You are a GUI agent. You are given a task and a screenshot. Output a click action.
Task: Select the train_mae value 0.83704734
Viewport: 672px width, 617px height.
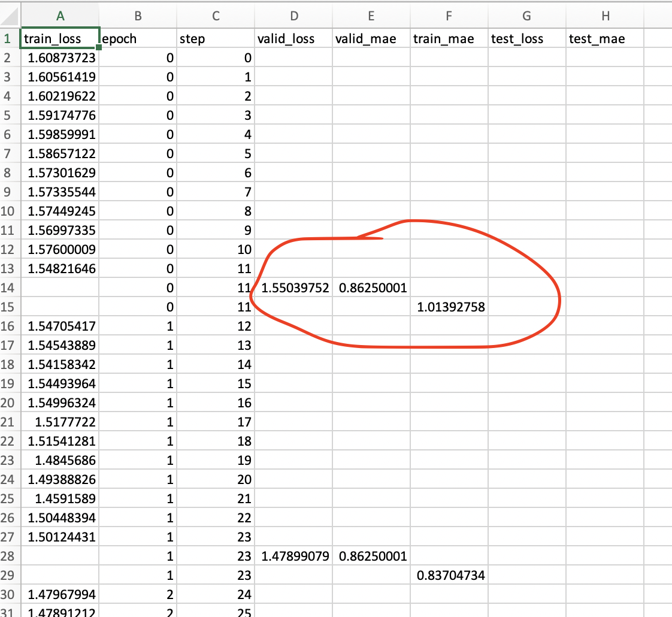[449, 575]
